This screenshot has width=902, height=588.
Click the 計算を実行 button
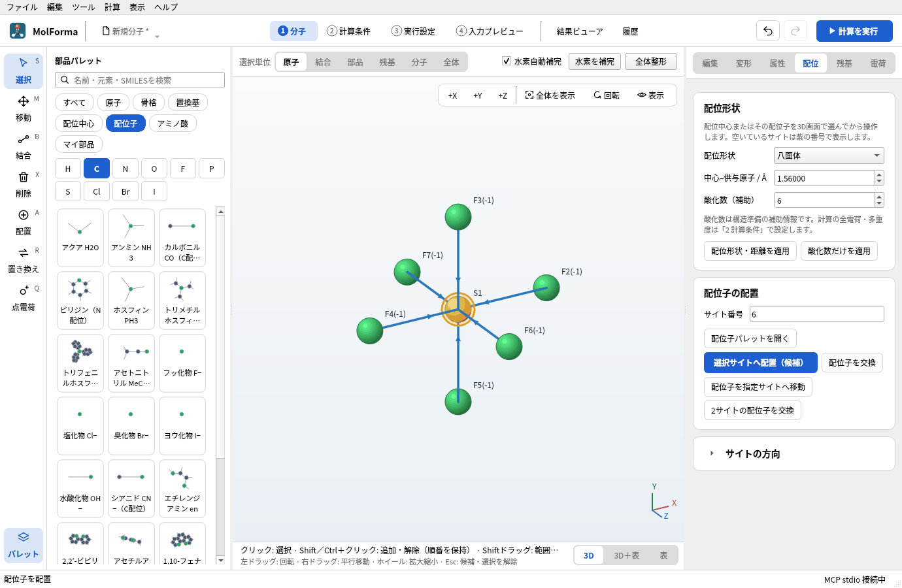pyautogui.click(x=854, y=31)
